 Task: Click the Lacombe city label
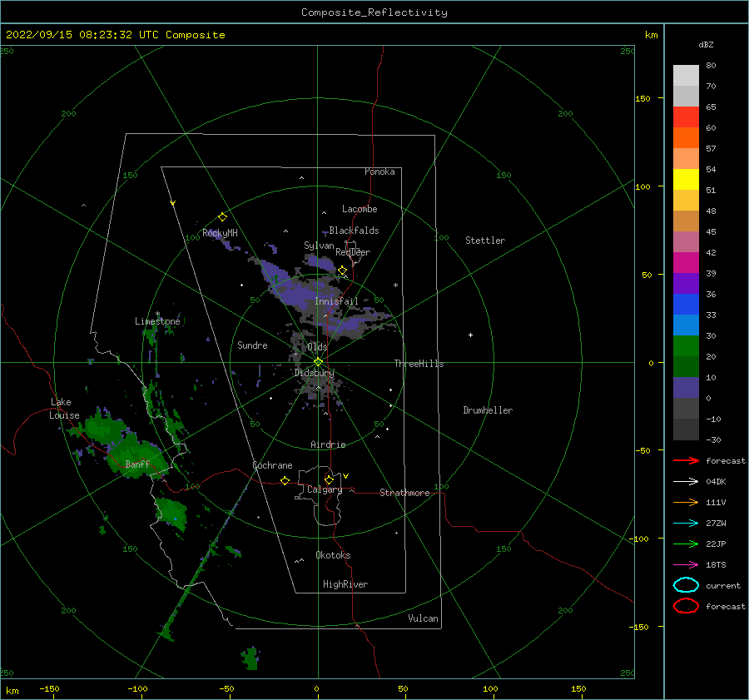click(360, 209)
